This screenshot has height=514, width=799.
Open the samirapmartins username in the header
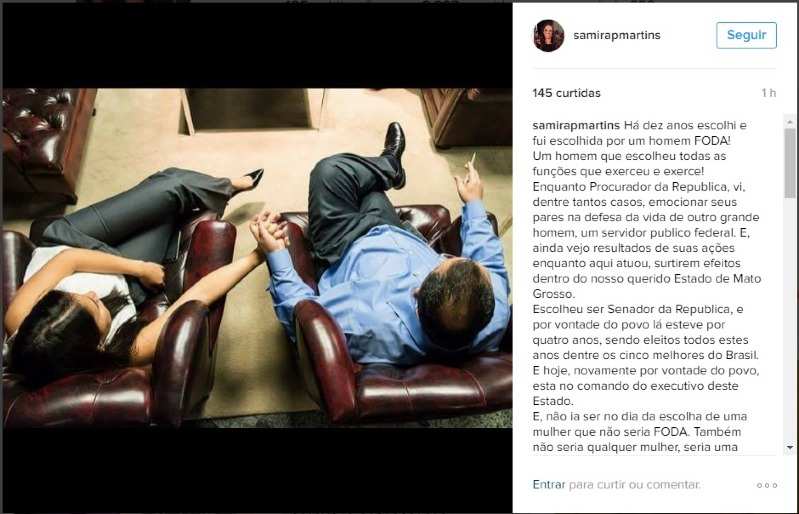(x=617, y=35)
